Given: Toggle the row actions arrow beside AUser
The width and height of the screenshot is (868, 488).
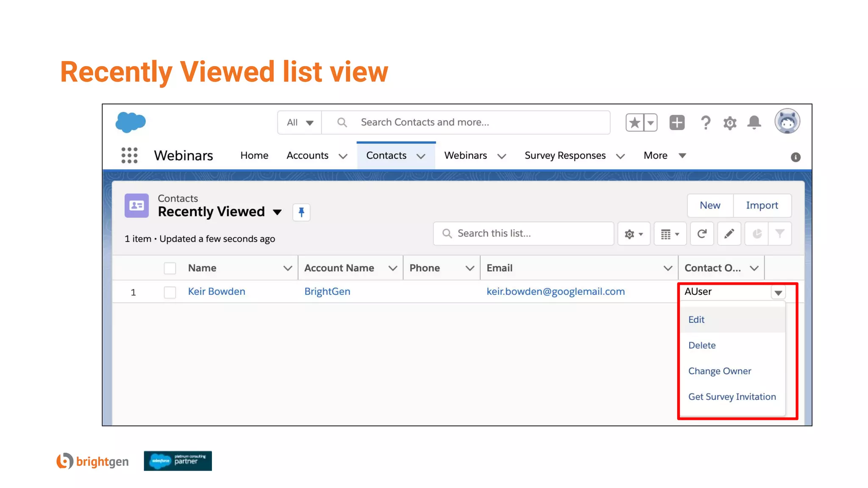Looking at the screenshot, I should click(x=778, y=292).
